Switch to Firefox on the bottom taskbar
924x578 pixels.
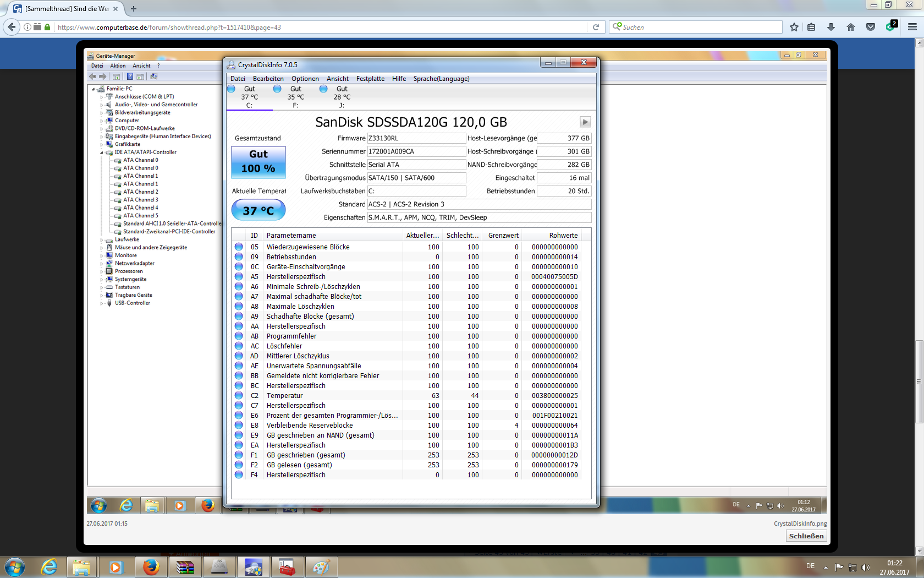[151, 567]
